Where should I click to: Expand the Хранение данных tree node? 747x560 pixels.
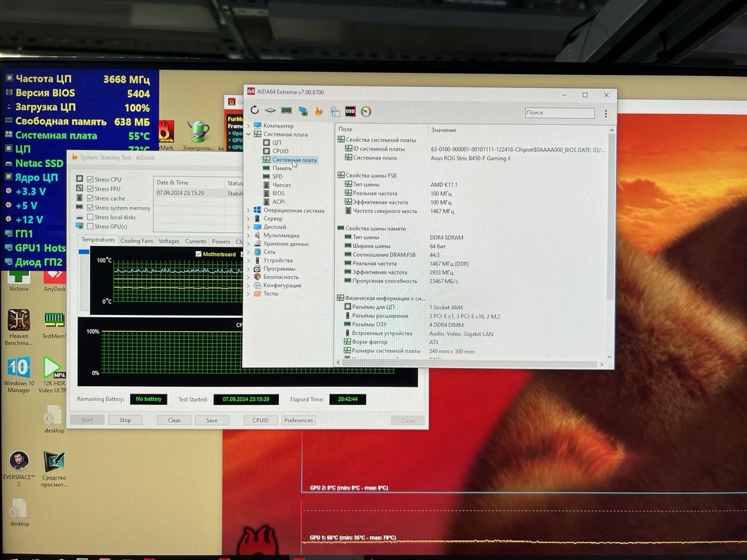pyautogui.click(x=249, y=244)
